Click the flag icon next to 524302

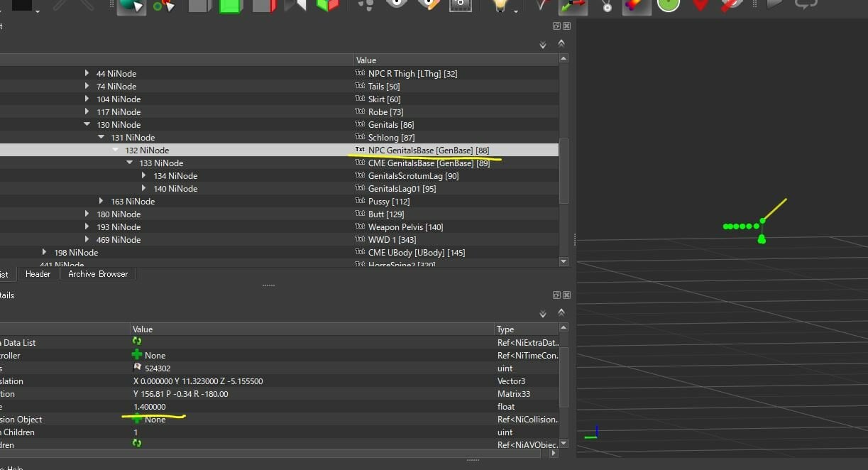pyautogui.click(x=137, y=368)
